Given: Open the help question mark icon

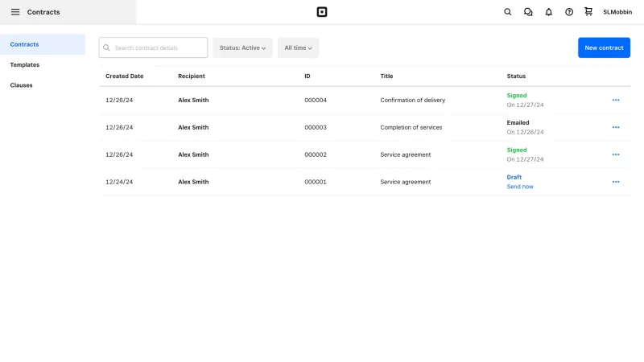Looking at the screenshot, I should [569, 12].
